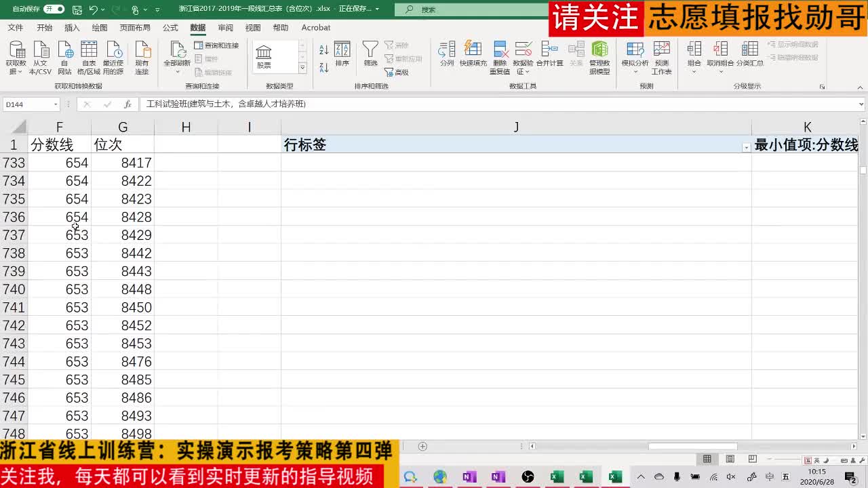Switch to the Formulas (公式) tab
Screen dimensions: 868x488
[170, 28]
